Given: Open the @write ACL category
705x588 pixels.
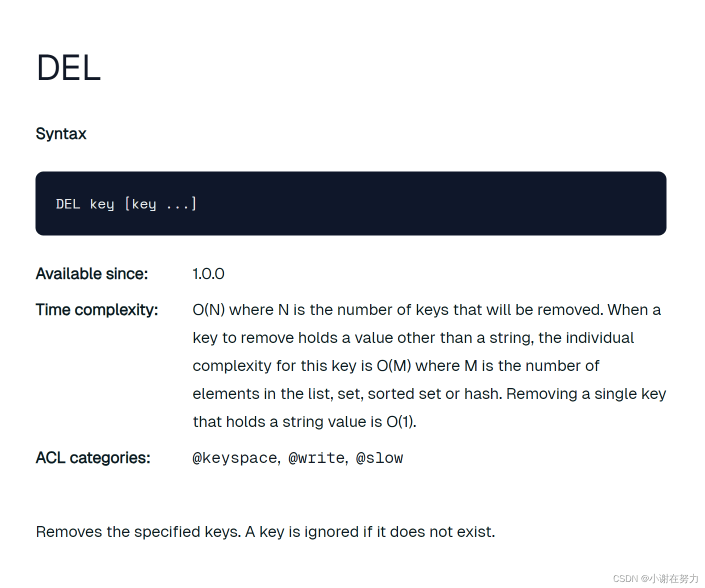Looking at the screenshot, I should (316, 458).
